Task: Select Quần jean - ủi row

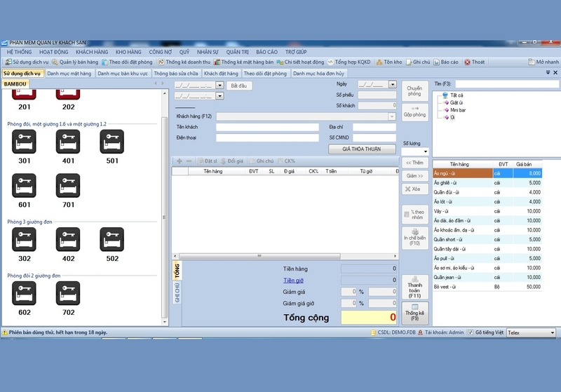Action: pyautogui.click(x=487, y=277)
